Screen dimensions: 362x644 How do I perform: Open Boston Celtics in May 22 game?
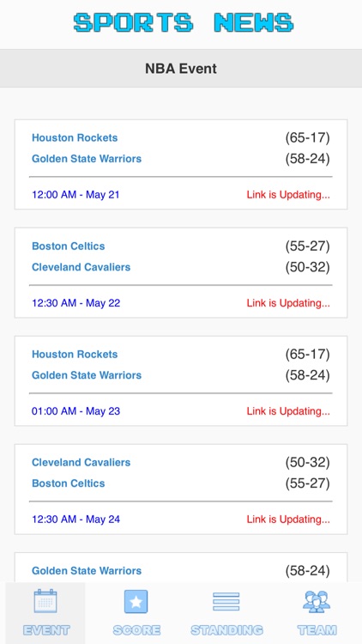(68, 246)
